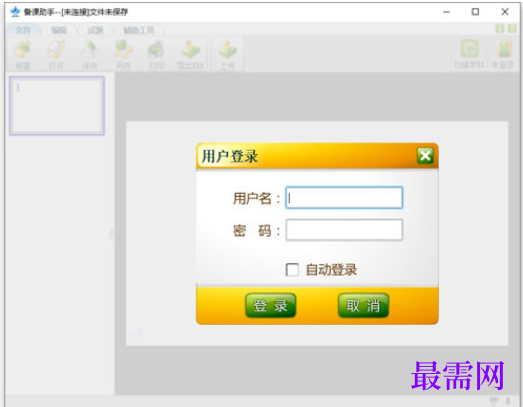Click the 新建 toolbar icon

tap(23, 55)
